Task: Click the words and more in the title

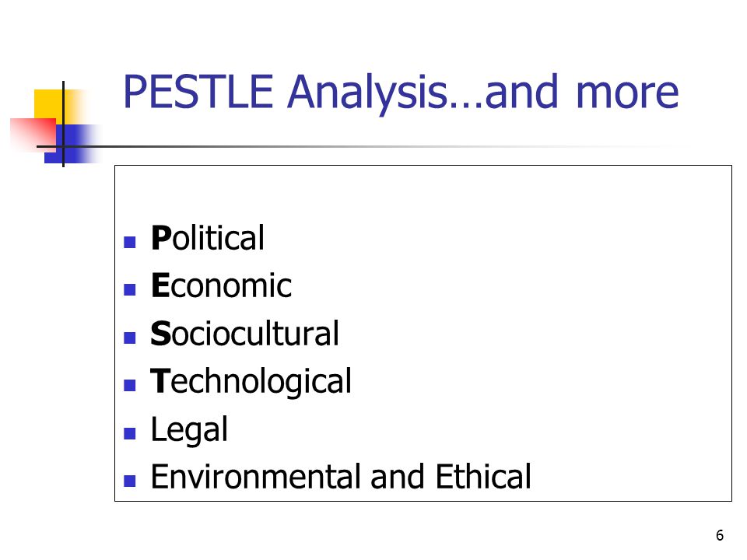Action: [582, 93]
